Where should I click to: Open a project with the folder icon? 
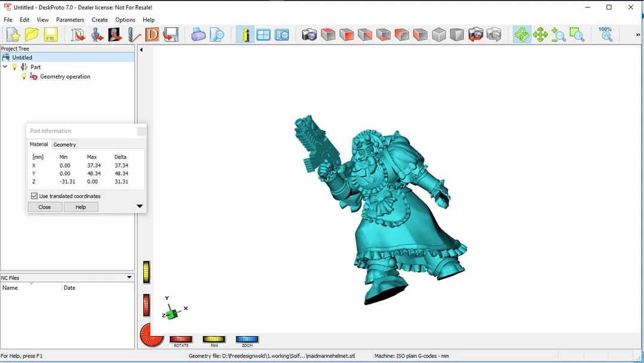[32, 35]
